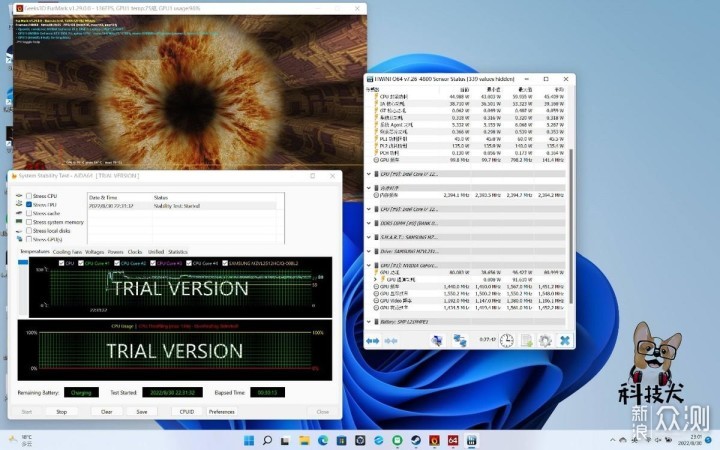The image size is (720, 450).
Task: Click the CPUID button
Action: [186, 411]
